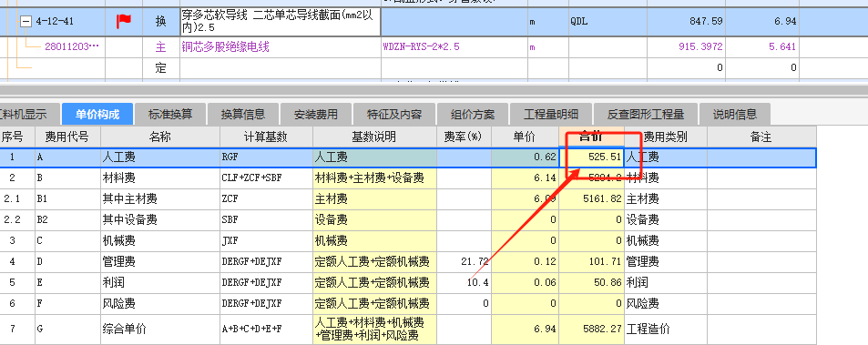
Task: Click the 费率(%) column header
Action: tap(464, 137)
